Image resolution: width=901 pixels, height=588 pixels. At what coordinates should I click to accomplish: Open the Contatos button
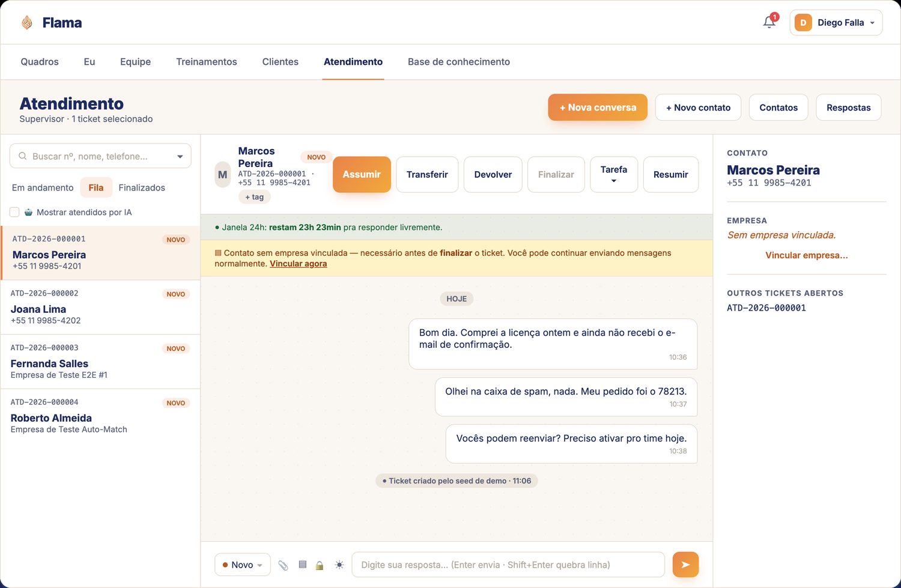[x=778, y=108]
